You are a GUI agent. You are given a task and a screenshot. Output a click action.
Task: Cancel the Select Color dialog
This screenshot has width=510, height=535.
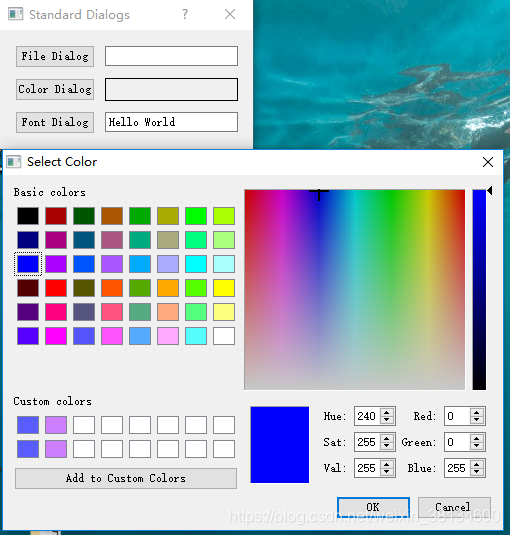[454, 507]
